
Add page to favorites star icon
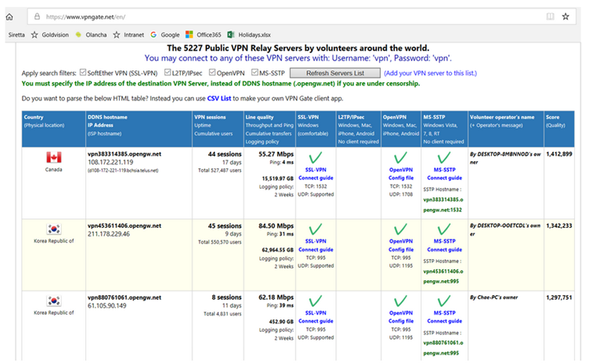point(566,16)
